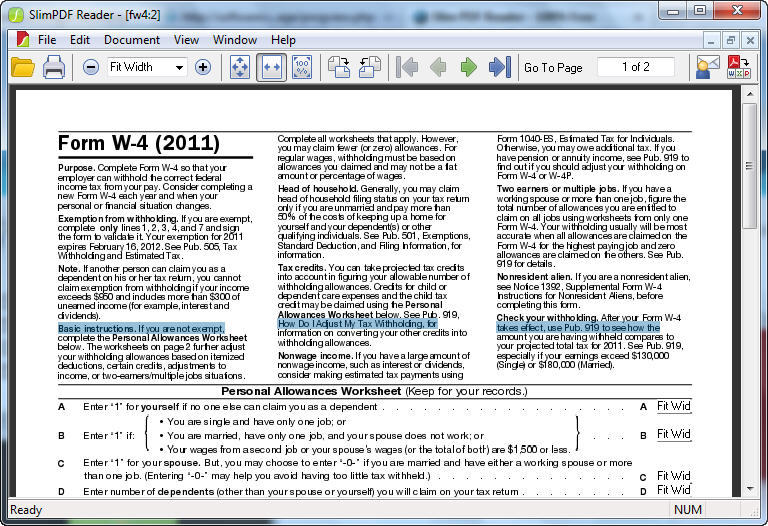Click the SlimPDF Reader title bar icon
The image size is (768, 526).
(x=16, y=15)
